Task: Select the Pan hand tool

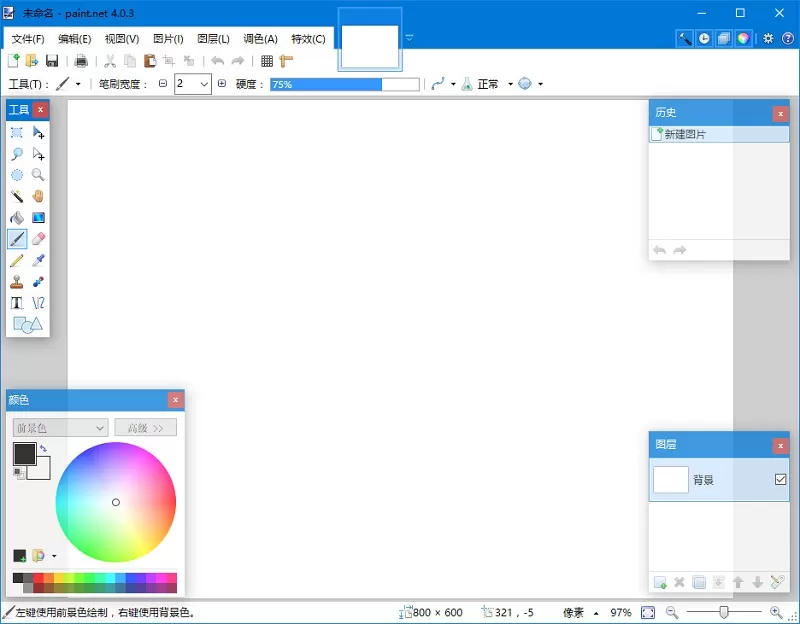Action: pyautogui.click(x=38, y=196)
